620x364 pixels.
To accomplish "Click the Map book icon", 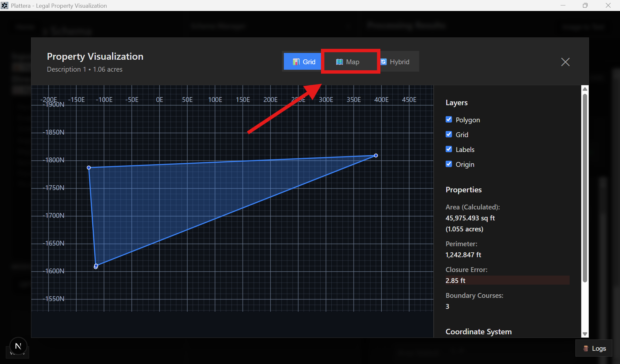I will (340, 62).
